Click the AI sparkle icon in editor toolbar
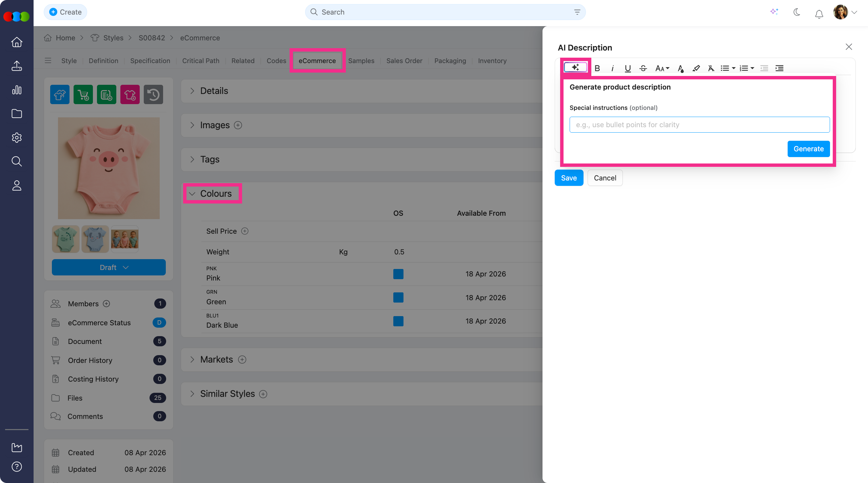The height and width of the screenshot is (483, 868). 575,67
